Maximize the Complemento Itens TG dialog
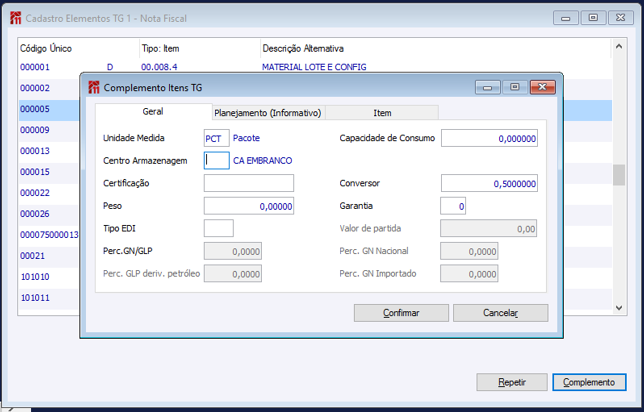Screen dimensions: 644x412 coord(515,87)
